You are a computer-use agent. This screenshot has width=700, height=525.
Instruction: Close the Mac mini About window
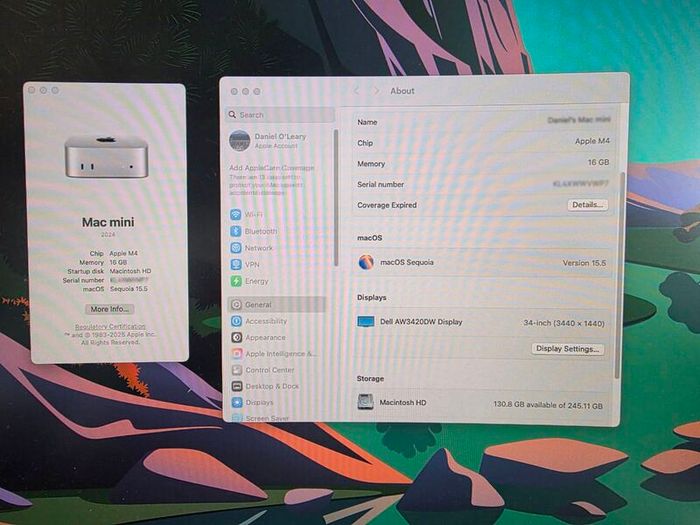[32, 90]
